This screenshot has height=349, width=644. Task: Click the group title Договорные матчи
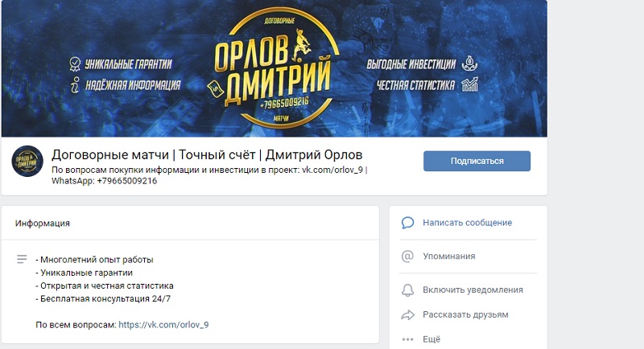pyautogui.click(x=110, y=154)
